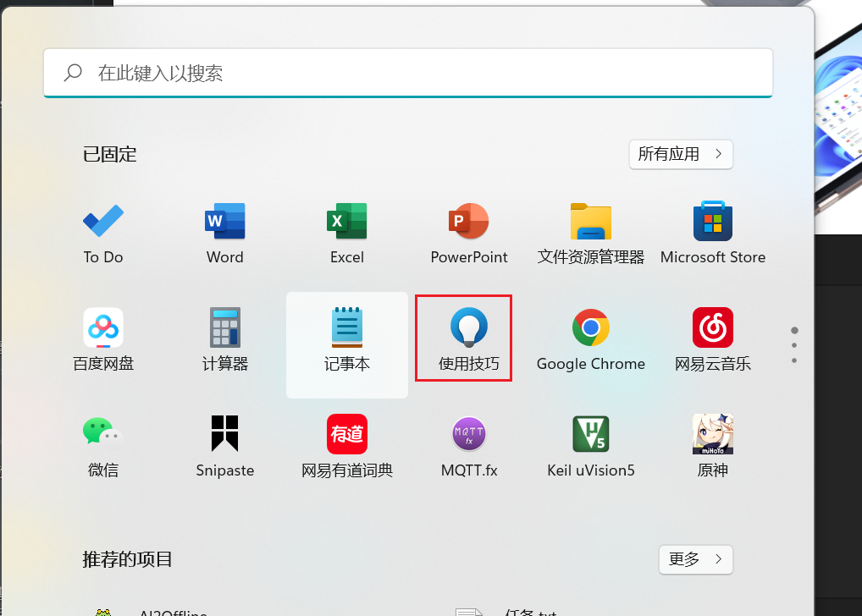Open the 计算器 calculator app

tap(225, 340)
